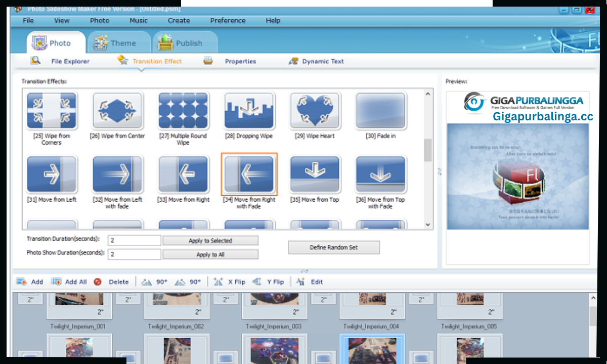Viewport: 607px width, 364px height.
Task: Click Define Random Set button
Action: click(334, 247)
